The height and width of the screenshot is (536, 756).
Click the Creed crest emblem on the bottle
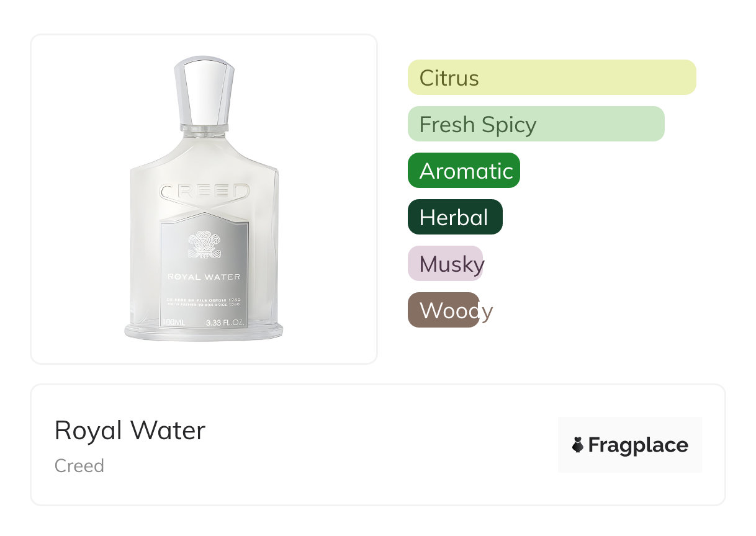pos(204,244)
